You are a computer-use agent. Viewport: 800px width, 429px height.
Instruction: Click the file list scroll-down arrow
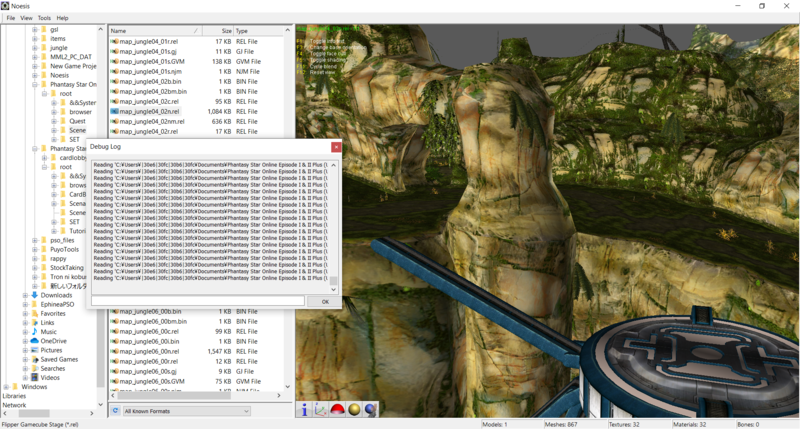tap(288, 387)
